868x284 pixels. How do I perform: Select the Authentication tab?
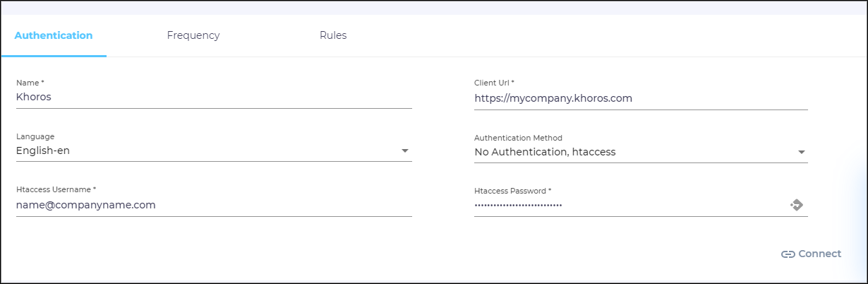click(54, 35)
